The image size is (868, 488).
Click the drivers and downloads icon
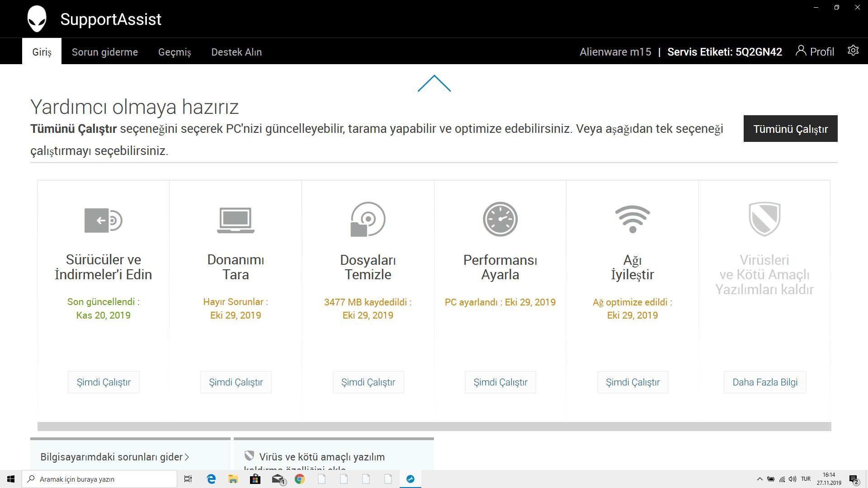pyautogui.click(x=103, y=220)
